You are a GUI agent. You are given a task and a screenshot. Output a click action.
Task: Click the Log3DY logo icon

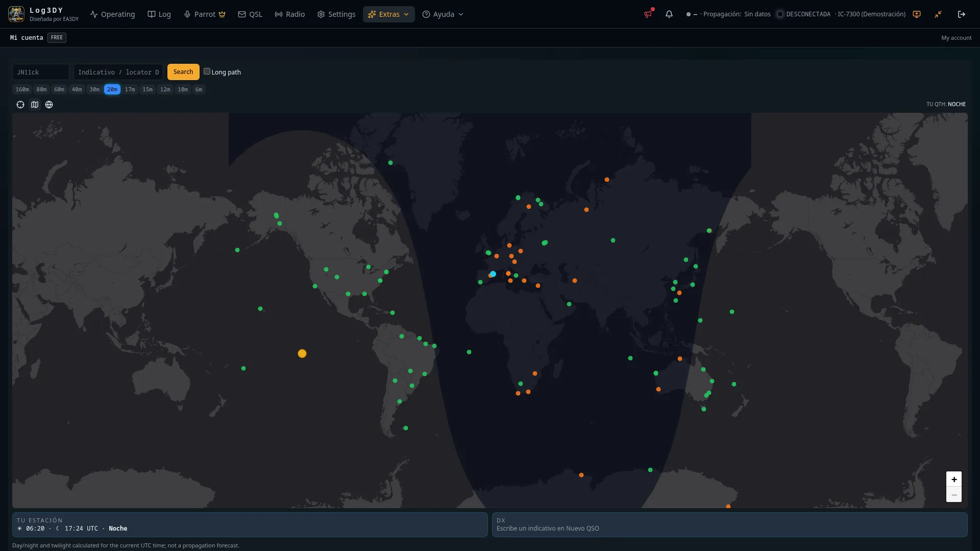16,14
